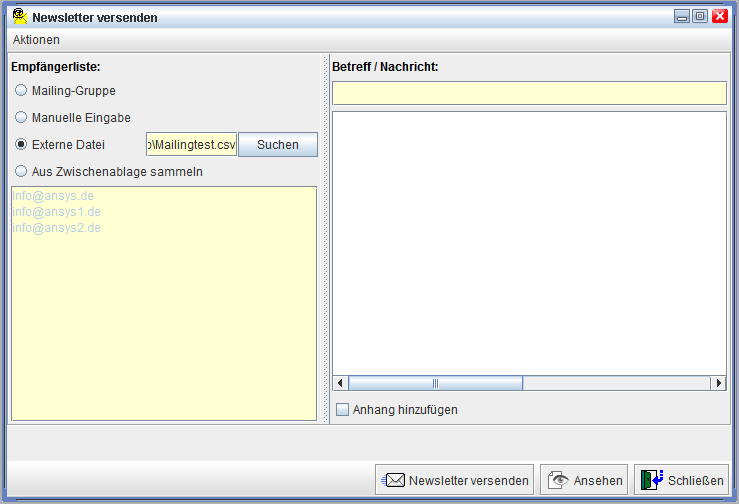The height and width of the screenshot is (504, 739).
Task: Focus the Betreff subject input field
Action: (529, 93)
